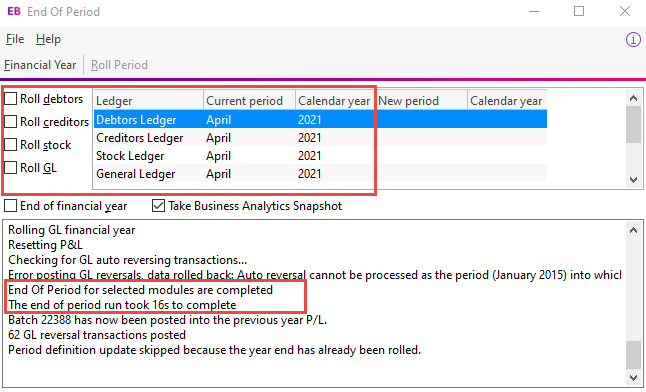The image size is (646, 392).
Task: Click ledger list scroll up arrow
Action: [x=634, y=98]
